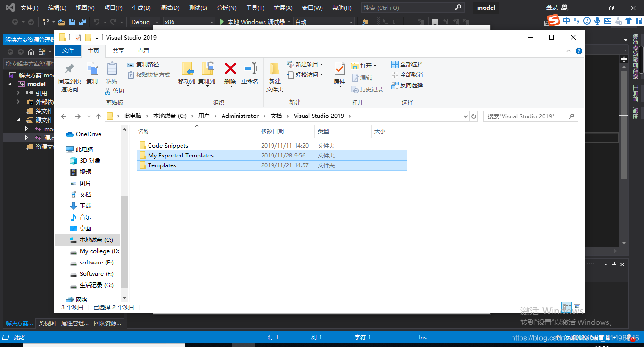Click the Explorer up-directory arrow
Image resolution: width=644 pixels, height=347 pixels.
98,116
